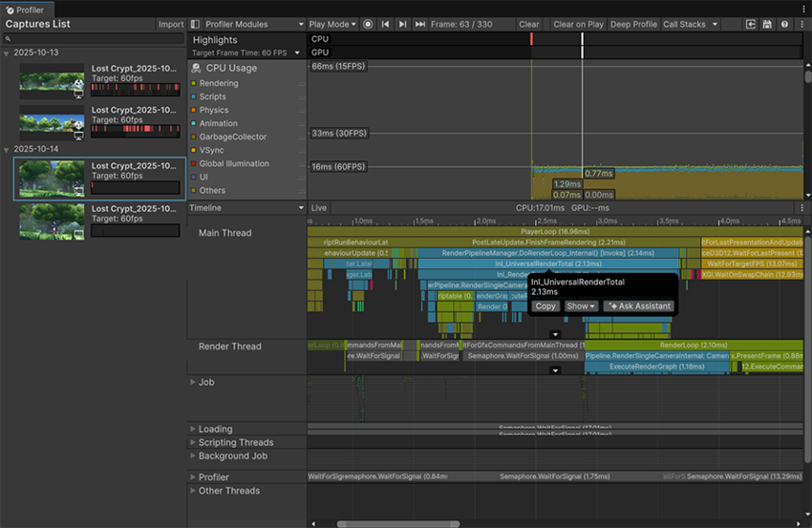The height and width of the screenshot is (528, 812).
Task: Click the search icon in Captures List
Action: click(8, 39)
